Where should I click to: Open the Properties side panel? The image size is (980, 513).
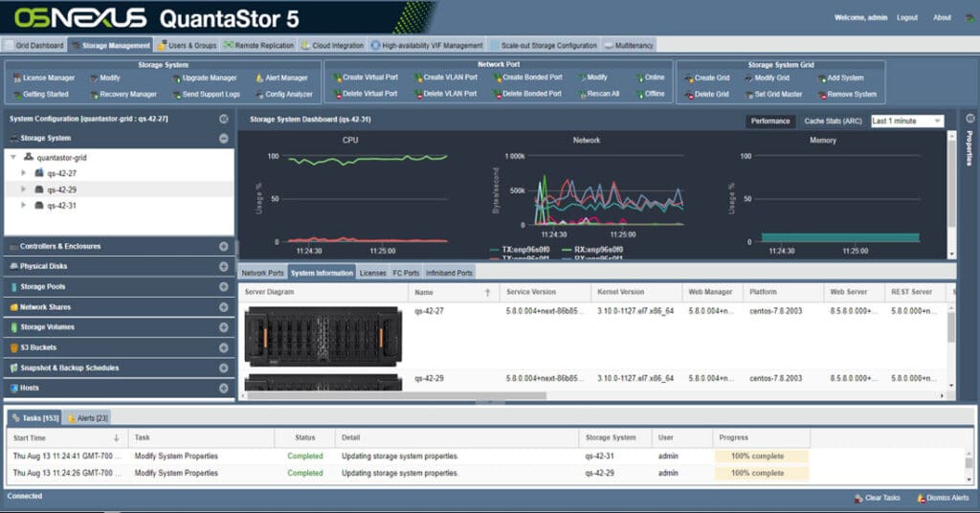(x=970, y=146)
